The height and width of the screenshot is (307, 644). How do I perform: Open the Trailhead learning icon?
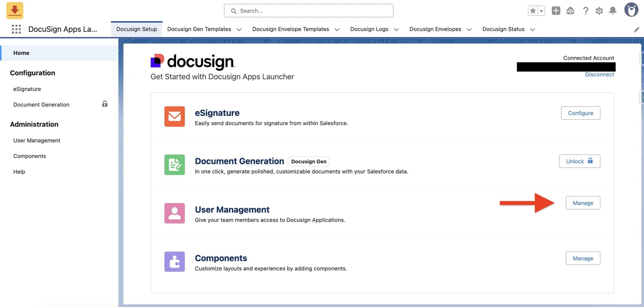click(x=570, y=10)
